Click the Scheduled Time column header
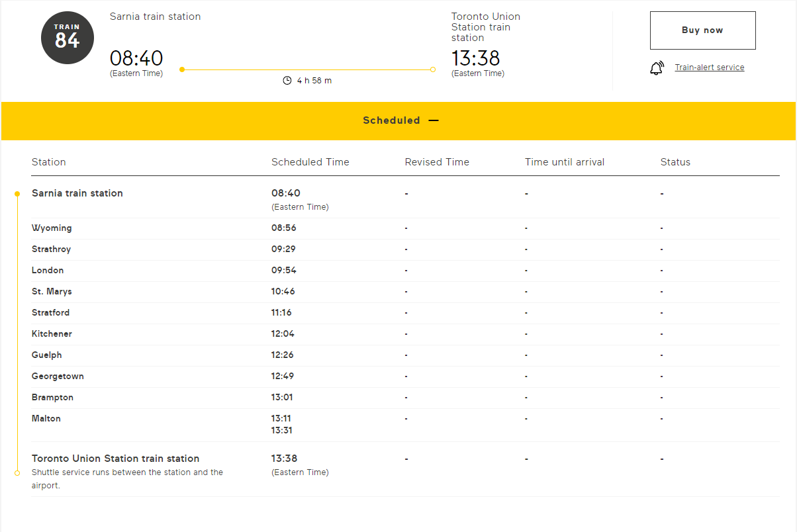Image resolution: width=797 pixels, height=532 pixels. point(310,162)
